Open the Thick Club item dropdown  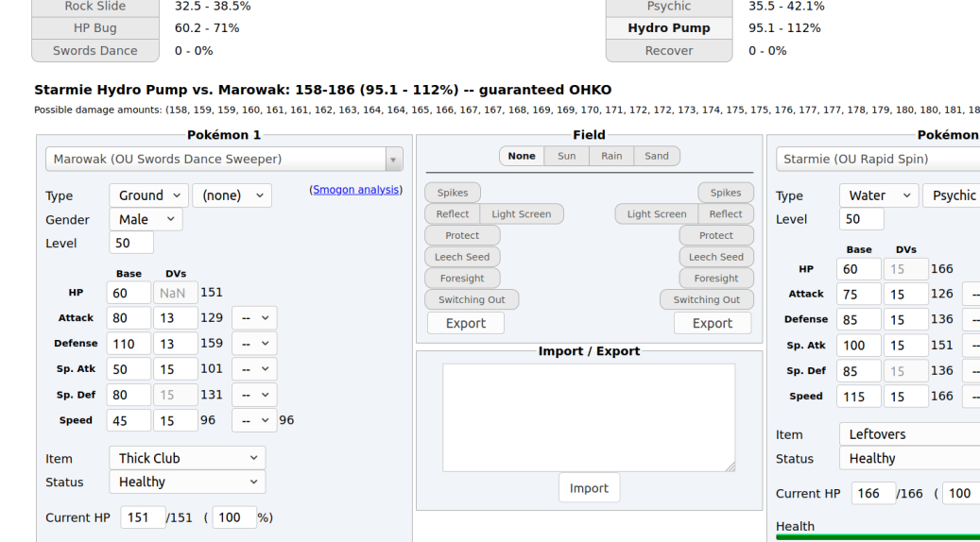pyautogui.click(x=187, y=458)
